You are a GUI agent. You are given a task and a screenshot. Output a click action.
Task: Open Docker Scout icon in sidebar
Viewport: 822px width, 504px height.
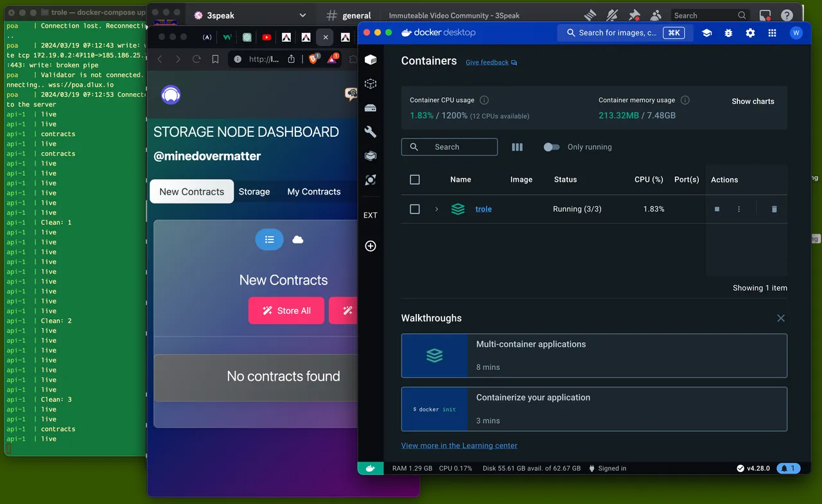click(x=371, y=180)
